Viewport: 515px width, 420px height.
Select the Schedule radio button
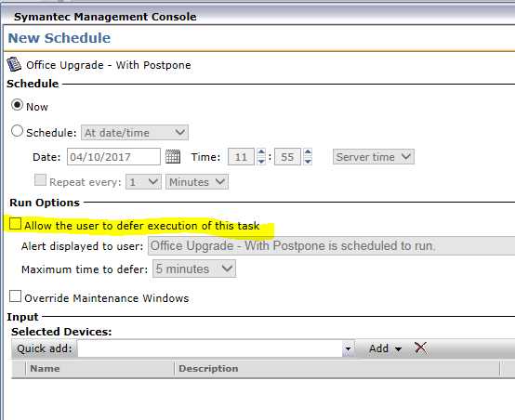pos(17,131)
